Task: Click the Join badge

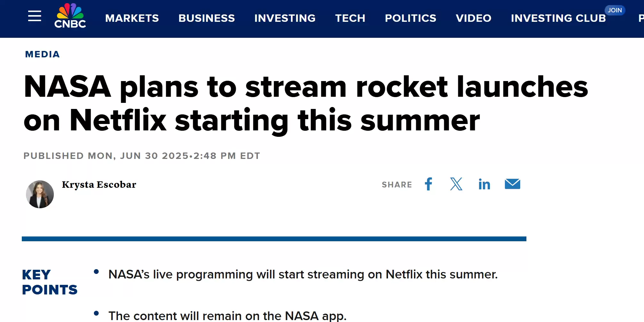Action: tap(615, 10)
